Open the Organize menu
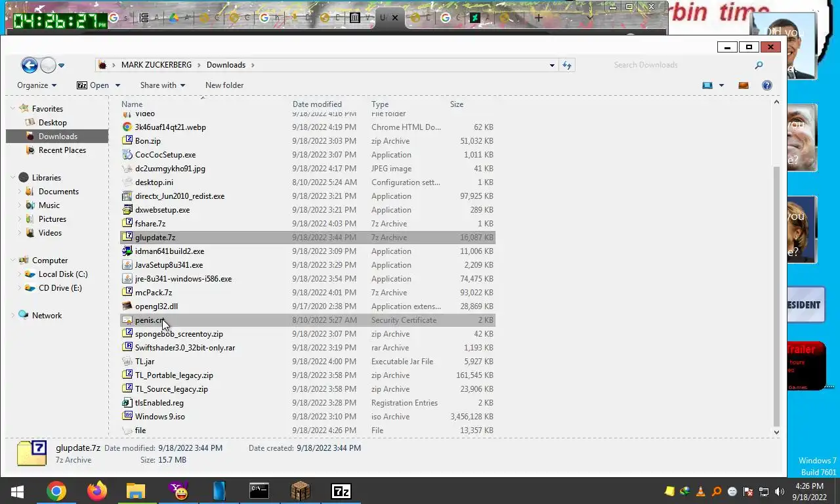Viewport: 840px width, 504px height. [x=37, y=85]
